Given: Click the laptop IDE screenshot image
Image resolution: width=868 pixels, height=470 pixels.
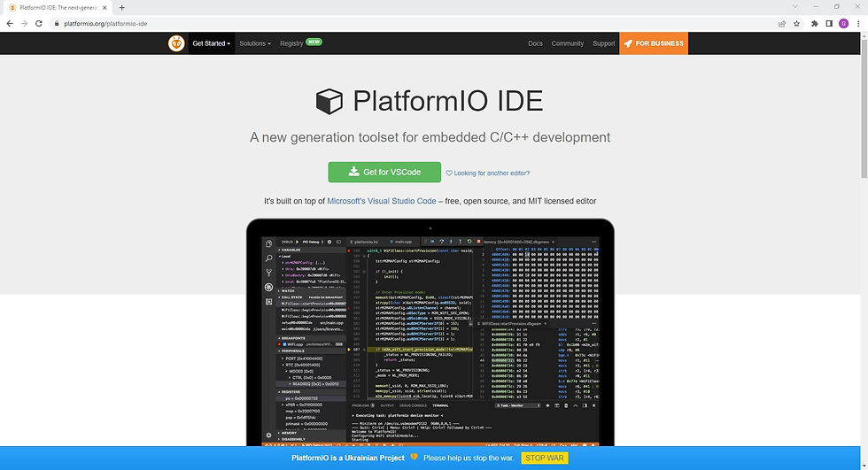Looking at the screenshot, I should (430, 332).
